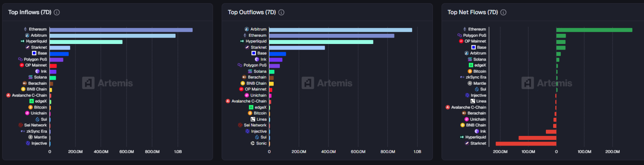
Task: Select the Ethereum bar in Top Inflows
Action: [121, 30]
